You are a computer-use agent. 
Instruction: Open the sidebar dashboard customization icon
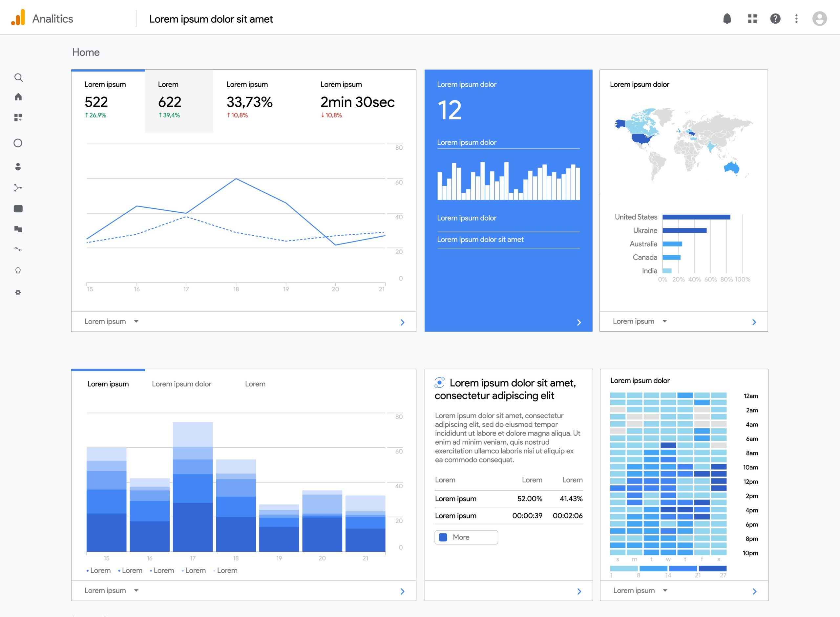18,117
